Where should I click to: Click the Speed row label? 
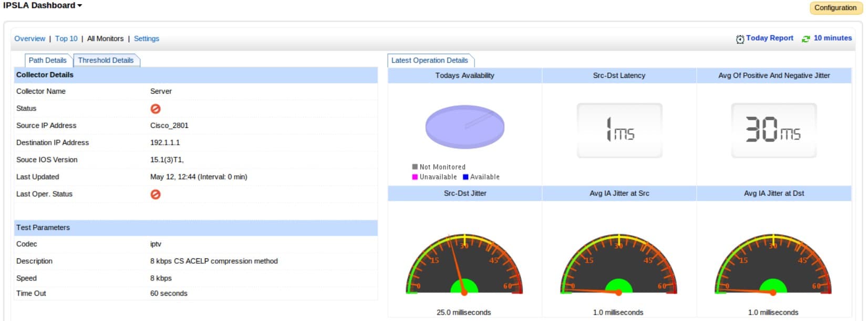point(26,278)
